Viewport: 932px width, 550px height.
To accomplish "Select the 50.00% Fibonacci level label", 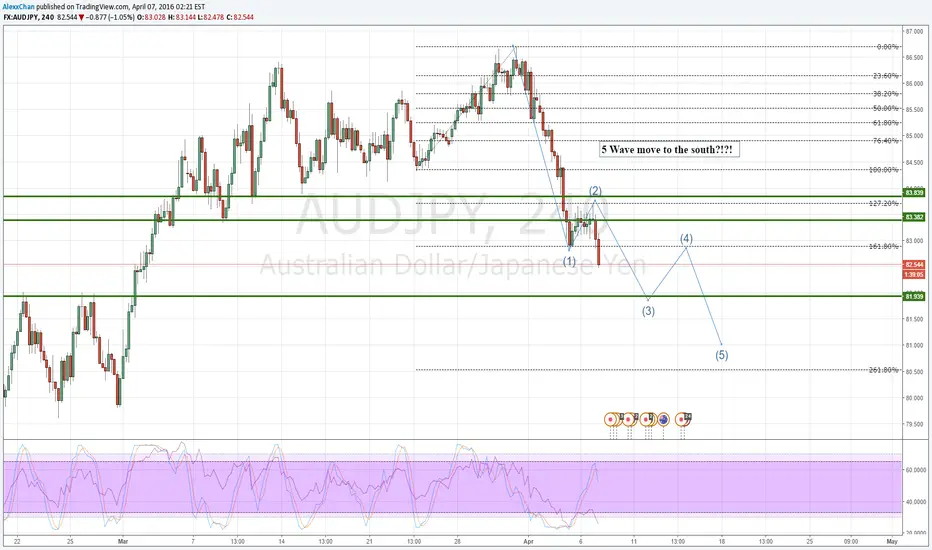I will click(886, 108).
